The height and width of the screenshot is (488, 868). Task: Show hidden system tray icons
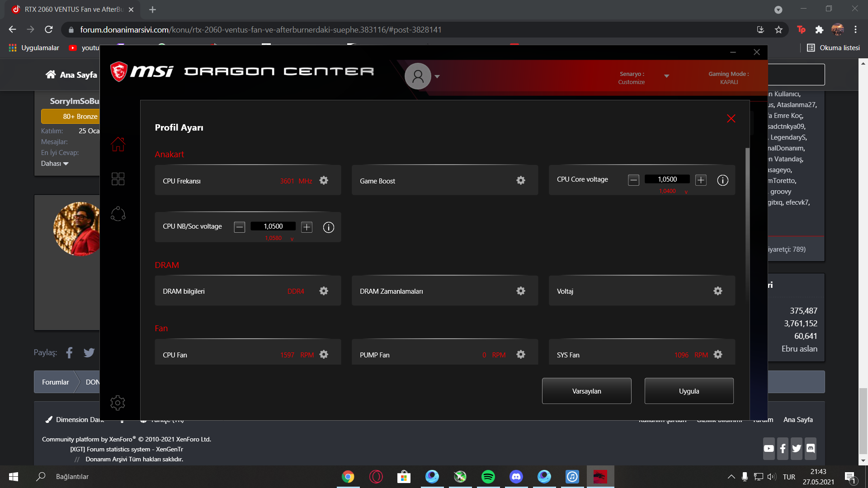click(x=731, y=477)
